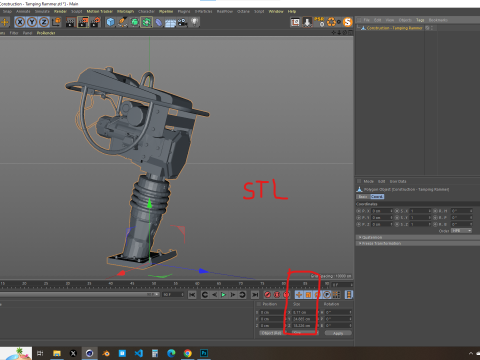
Task: Open the Help menu
Action: [x=292, y=11]
